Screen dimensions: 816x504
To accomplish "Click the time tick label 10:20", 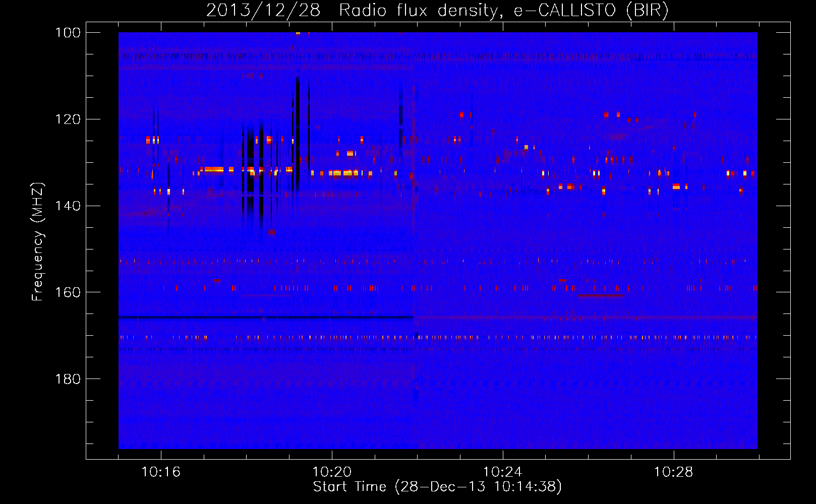I will pos(332,472).
